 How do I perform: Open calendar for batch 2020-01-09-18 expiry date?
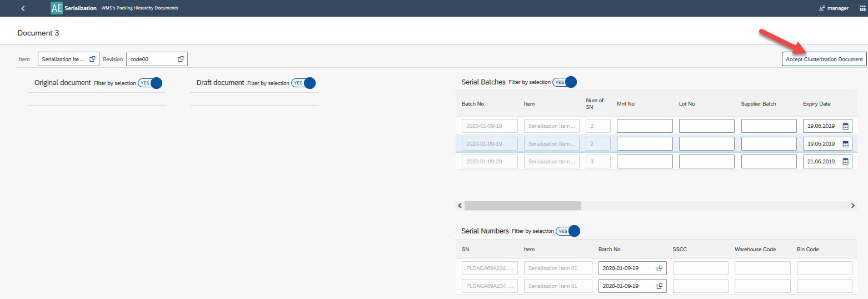(x=845, y=126)
